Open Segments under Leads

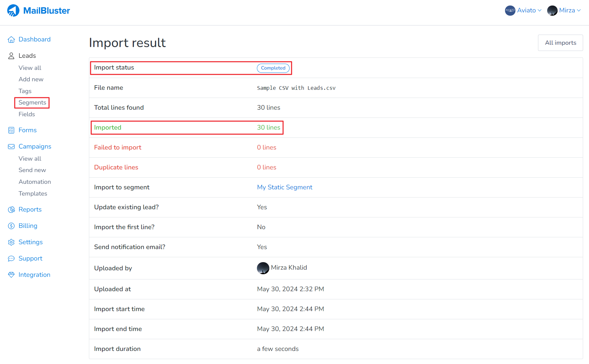32,103
